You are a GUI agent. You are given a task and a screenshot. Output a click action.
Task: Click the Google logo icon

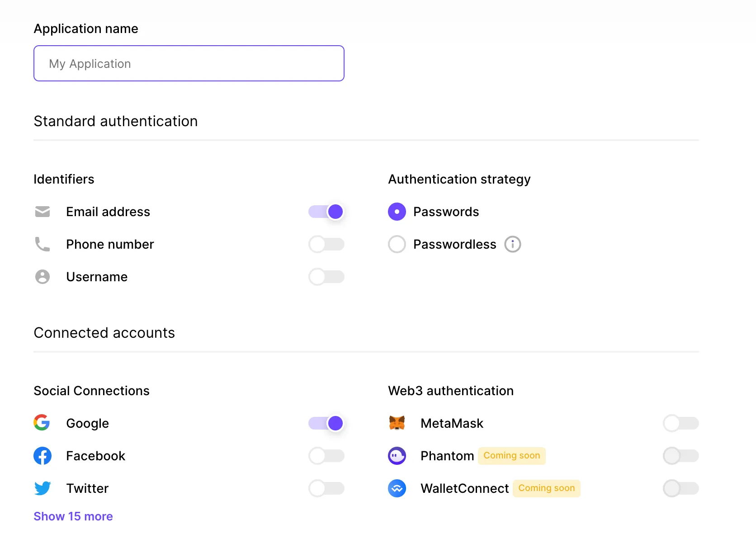[42, 423]
